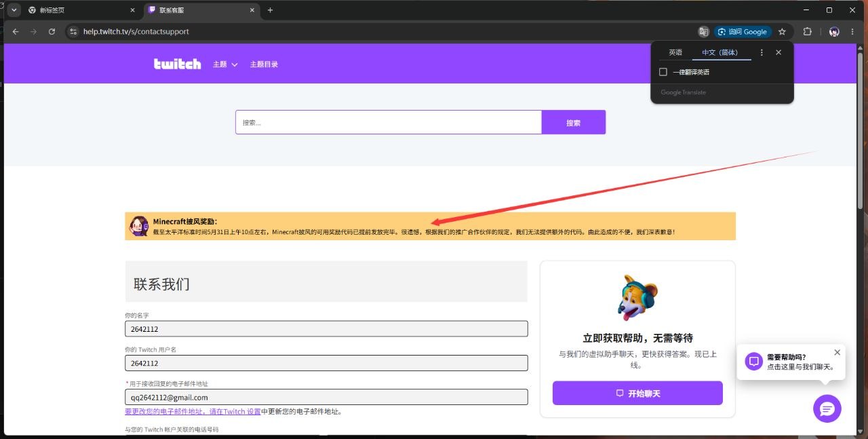Click the purple 搜索 button
Image resolution: width=868 pixels, height=439 pixels.
(574, 122)
